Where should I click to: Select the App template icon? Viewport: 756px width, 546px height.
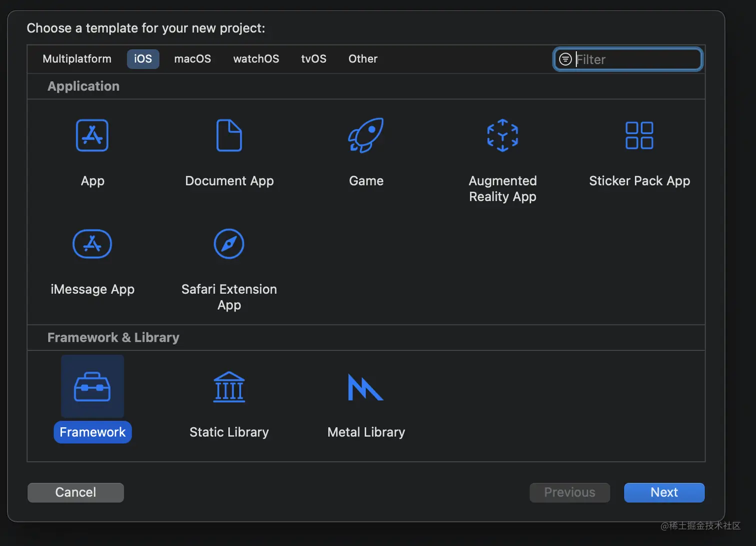click(x=92, y=135)
